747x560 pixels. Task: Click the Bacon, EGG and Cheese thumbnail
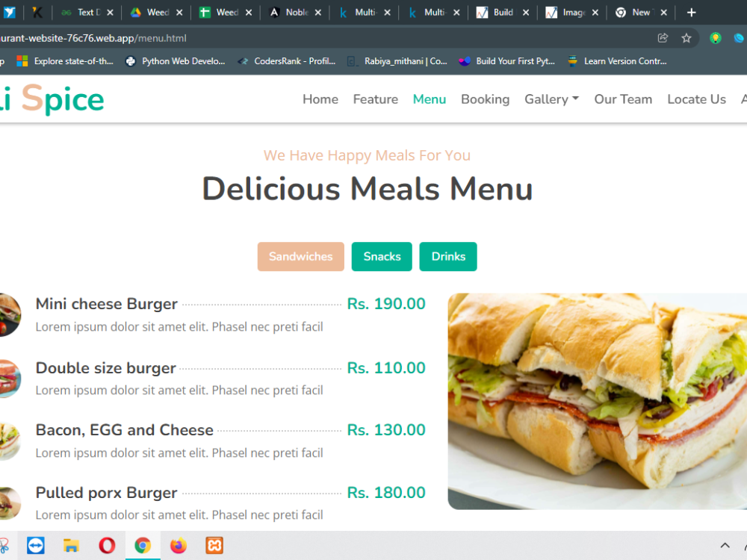coord(10,441)
